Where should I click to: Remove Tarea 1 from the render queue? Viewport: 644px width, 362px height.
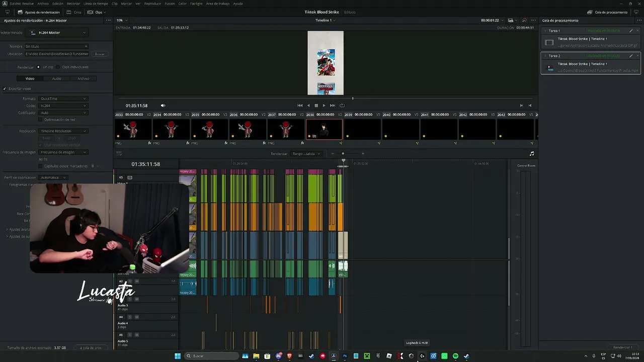tap(637, 31)
